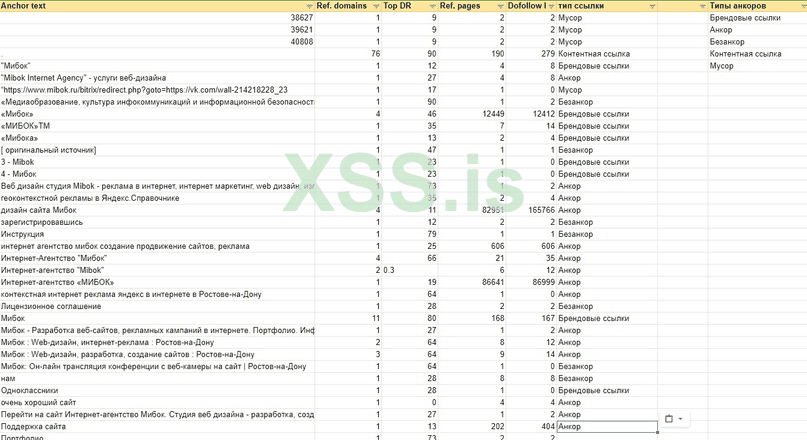Select the геоконтекстной рекламы в Яндекс.Справочнике cell
This screenshot has height=440, width=807.
[x=157, y=198]
